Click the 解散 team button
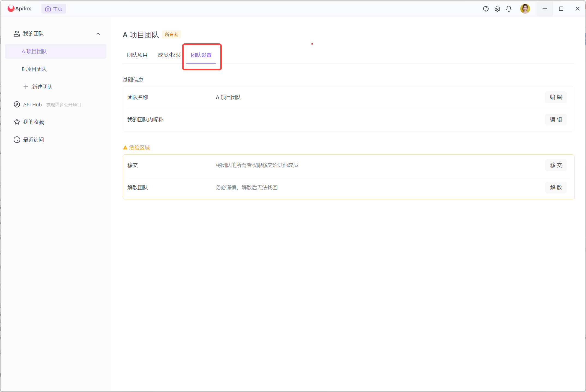586x392 pixels. [555, 188]
